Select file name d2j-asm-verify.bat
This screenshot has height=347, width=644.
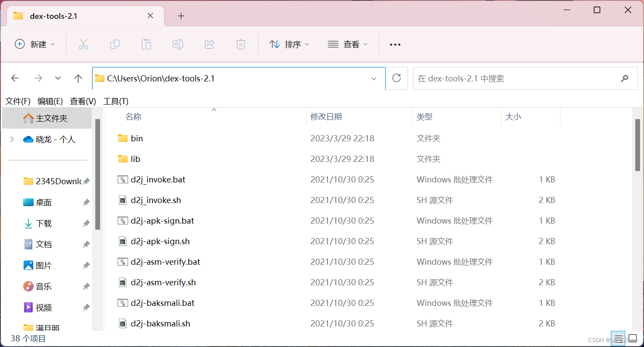coord(165,262)
